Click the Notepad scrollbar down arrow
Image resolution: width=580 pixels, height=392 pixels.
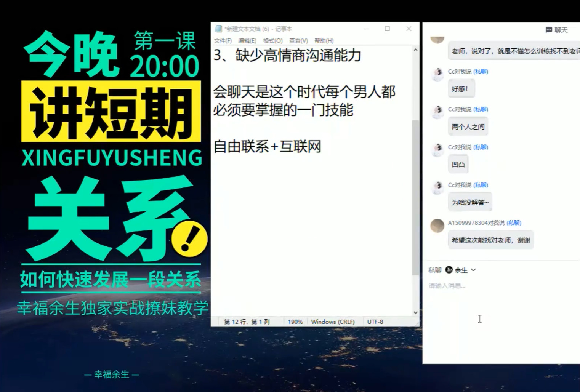(x=415, y=312)
